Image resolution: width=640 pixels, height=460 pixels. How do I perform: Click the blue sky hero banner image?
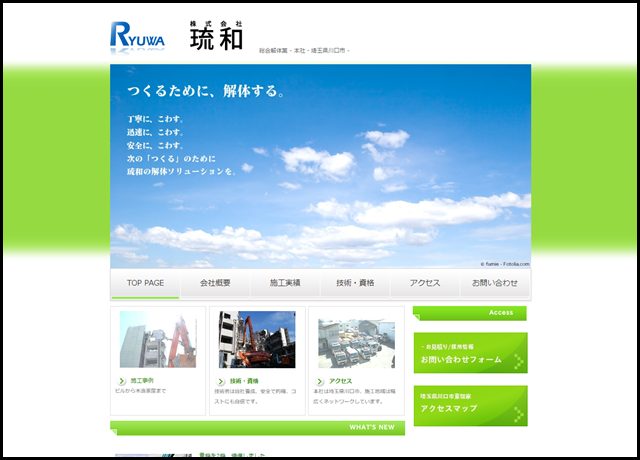click(x=320, y=165)
